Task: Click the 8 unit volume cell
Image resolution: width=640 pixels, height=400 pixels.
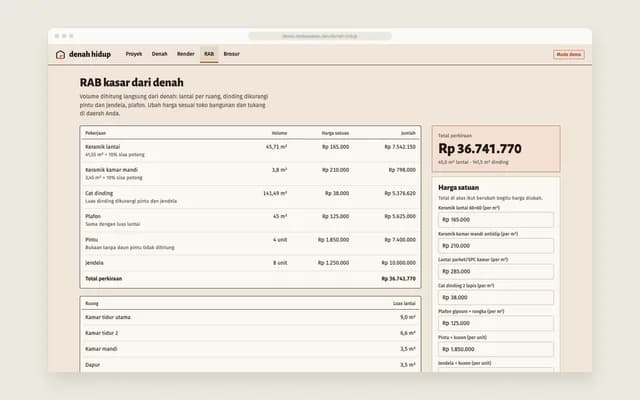Action: tap(280, 263)
